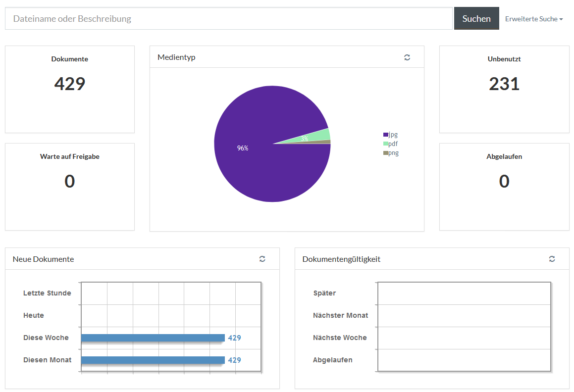
Task: Open the Warte auf Freigabe card
Action: (x=69, y=187)
